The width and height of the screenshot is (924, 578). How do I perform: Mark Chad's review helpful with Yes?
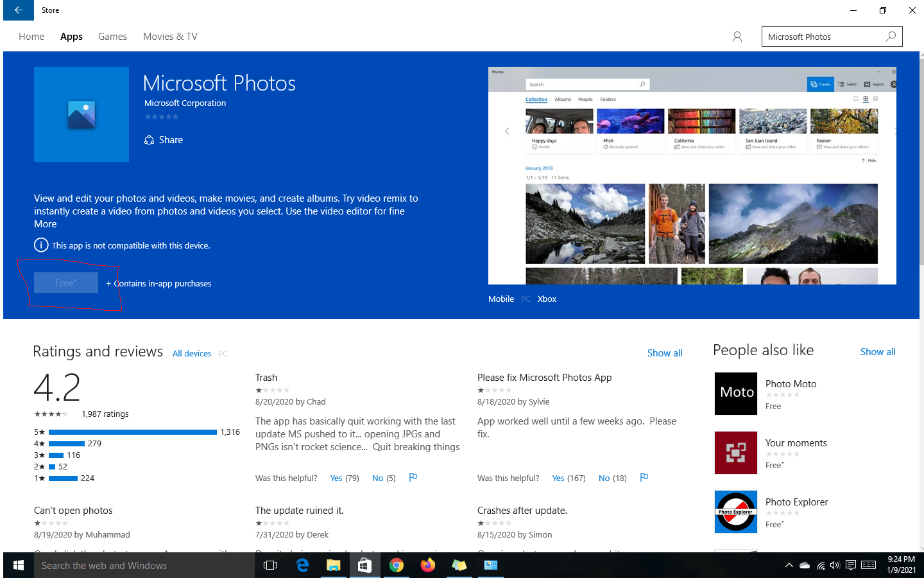click(x=345, y=478)
